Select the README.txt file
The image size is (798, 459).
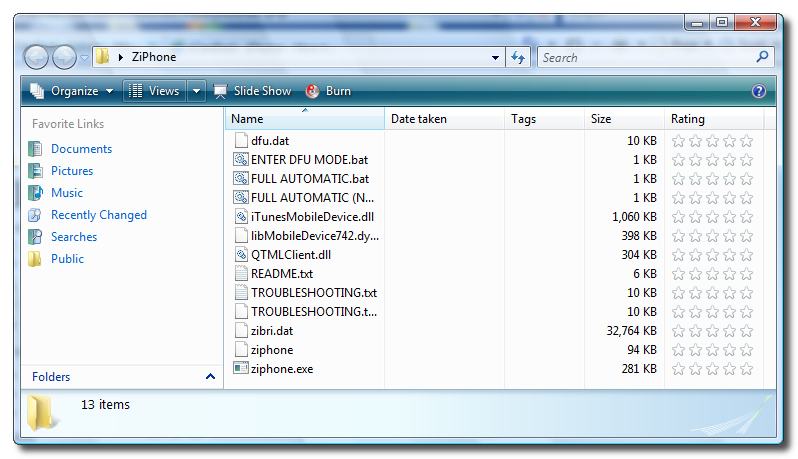click(x=282, y=274)
